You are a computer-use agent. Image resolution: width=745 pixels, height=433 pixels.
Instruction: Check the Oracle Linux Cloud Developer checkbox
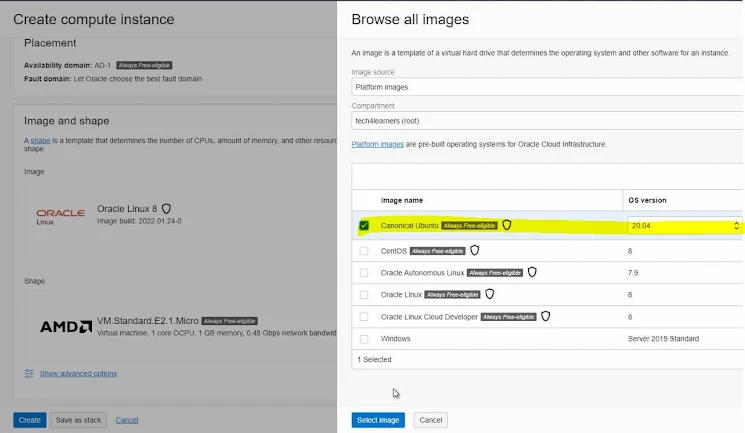click(x=364, y=317)
